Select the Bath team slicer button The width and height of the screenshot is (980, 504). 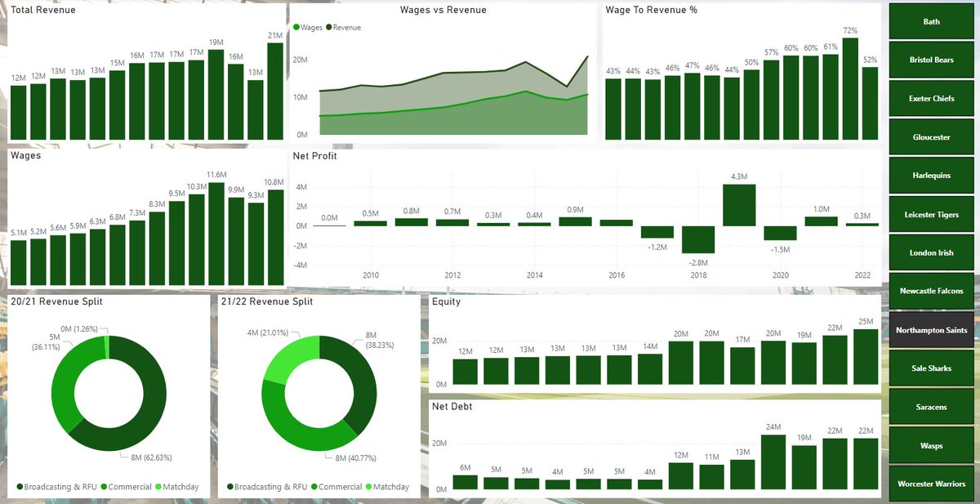(x=932, y=22)
